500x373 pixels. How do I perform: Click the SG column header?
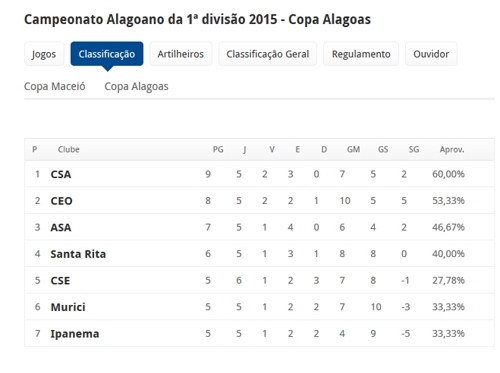pos(414,150)
